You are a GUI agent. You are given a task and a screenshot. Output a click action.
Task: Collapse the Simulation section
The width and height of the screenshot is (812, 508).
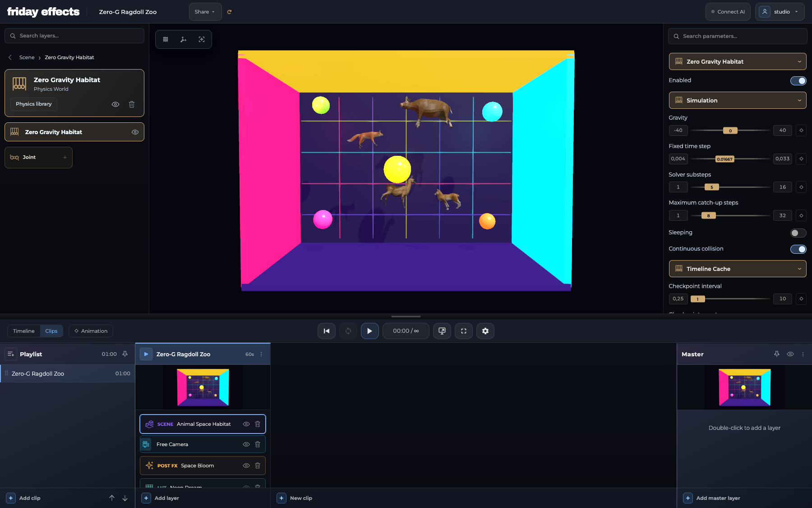pyautogui.click(x=738, y=100)
